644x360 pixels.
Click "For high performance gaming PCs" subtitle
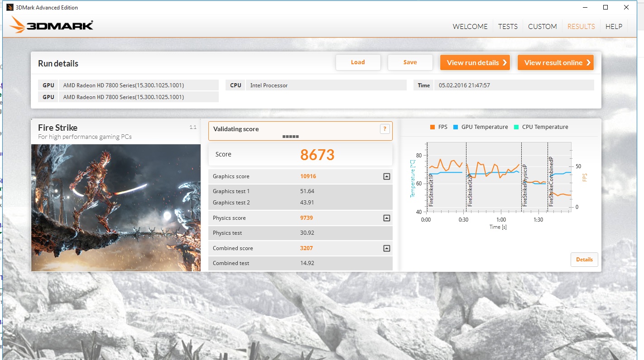[x=85, y=137]
